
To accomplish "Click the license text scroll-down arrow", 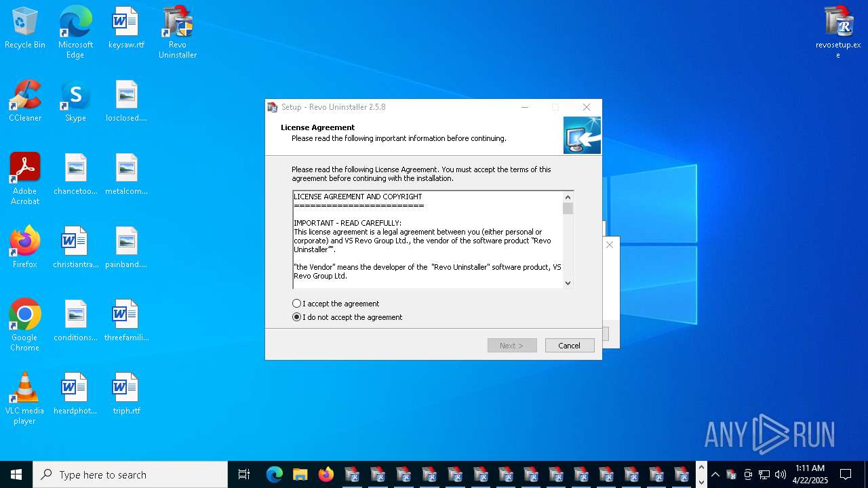I will pos(568,283).
